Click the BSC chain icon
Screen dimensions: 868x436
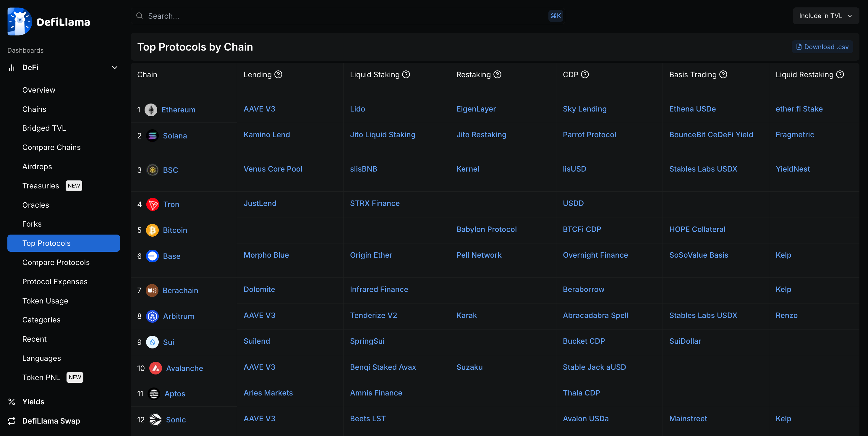coord(152,170)
